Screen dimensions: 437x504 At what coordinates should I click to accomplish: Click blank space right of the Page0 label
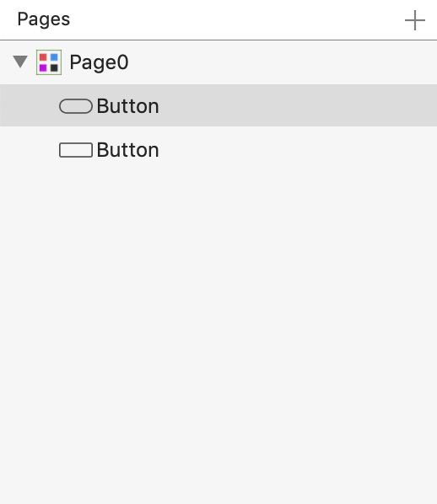[x=283, y=62]
